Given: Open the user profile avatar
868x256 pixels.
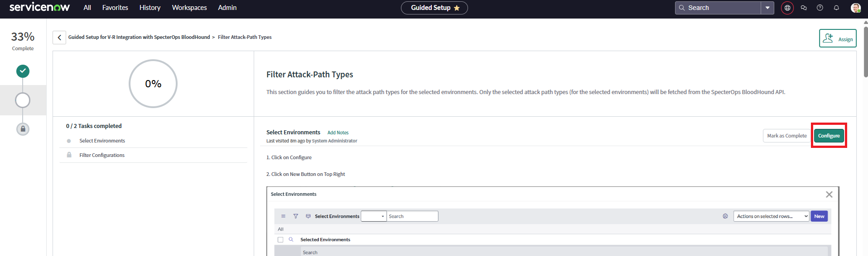Looking at the screenshot, I should pos(855,8).
